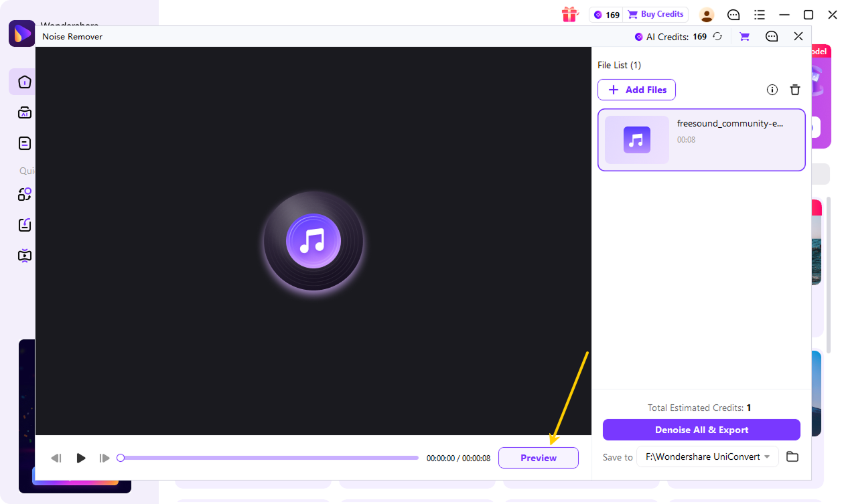Browse output folder icon
844x504 pixels.
tap(792, 456)
